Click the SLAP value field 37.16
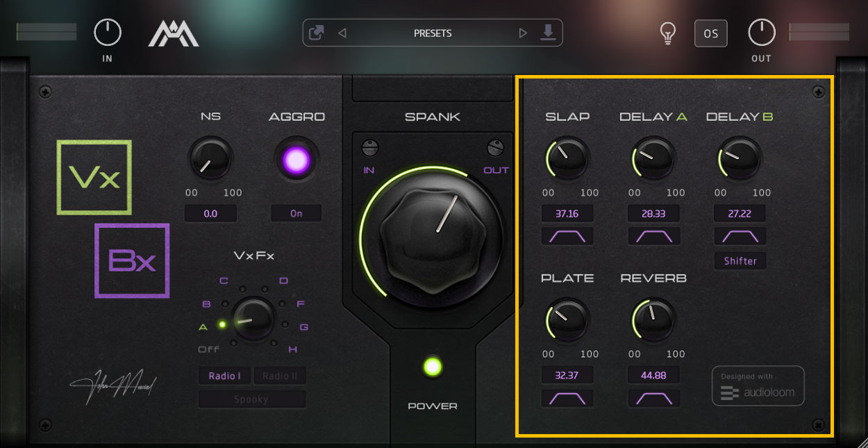The width and height of the screenshot is (868, 448). tap(567, 213)
